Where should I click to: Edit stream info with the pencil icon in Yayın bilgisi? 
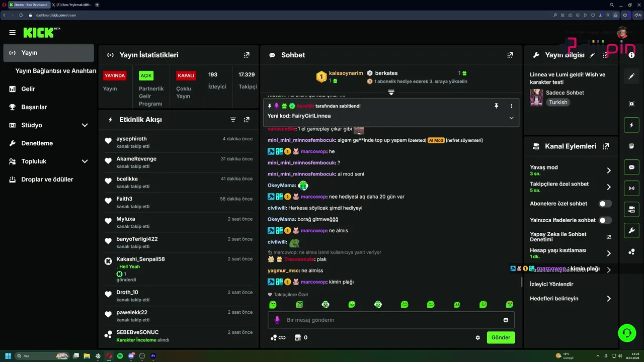click(592, 55)
